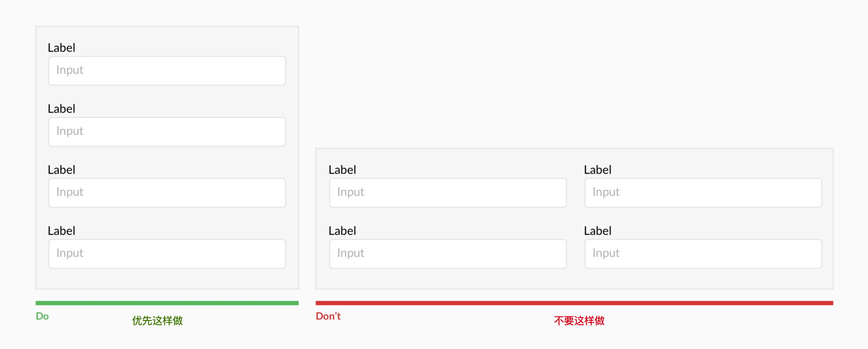Click the first input in the Do panel
Viewport: 868px width, 349px height.
167,71
